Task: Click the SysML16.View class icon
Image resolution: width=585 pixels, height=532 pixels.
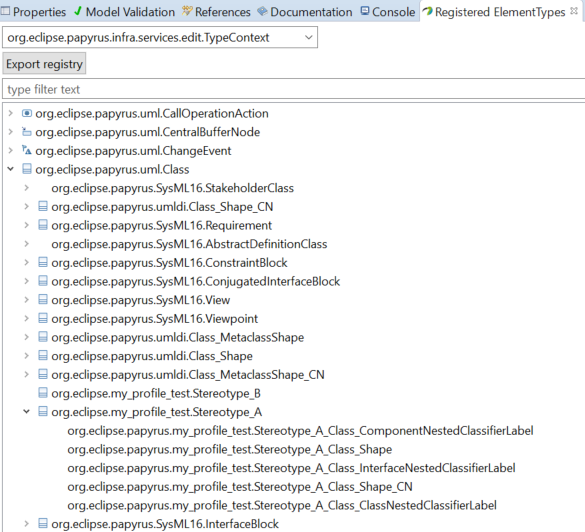Action: click(x=43, y=299)
